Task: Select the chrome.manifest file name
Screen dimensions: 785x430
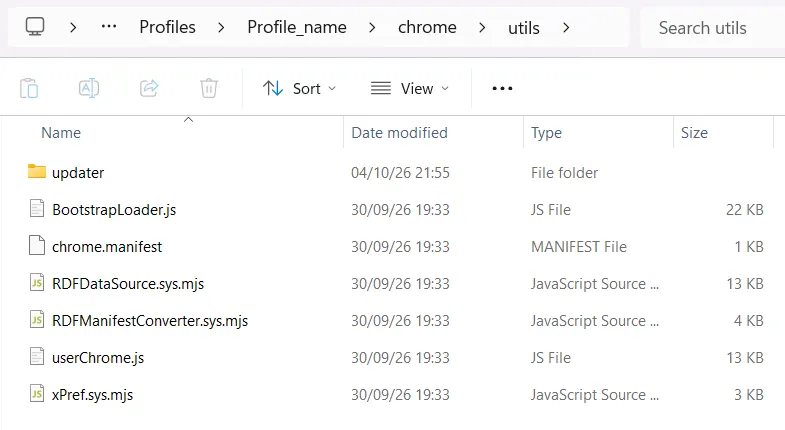Action: click(x=107, y=247)
